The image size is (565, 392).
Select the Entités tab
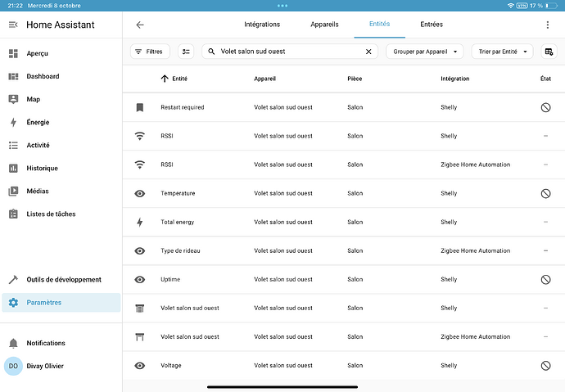(379, 24)
